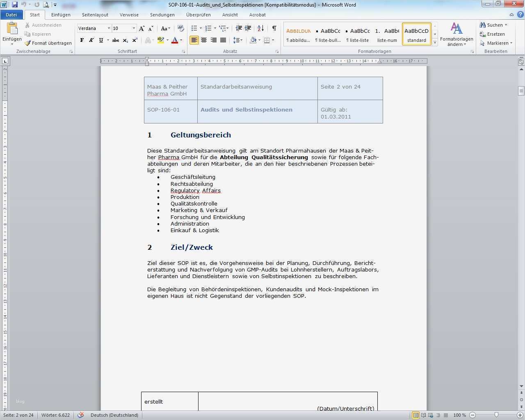Open Markieren select dropdown

(496, 43)
